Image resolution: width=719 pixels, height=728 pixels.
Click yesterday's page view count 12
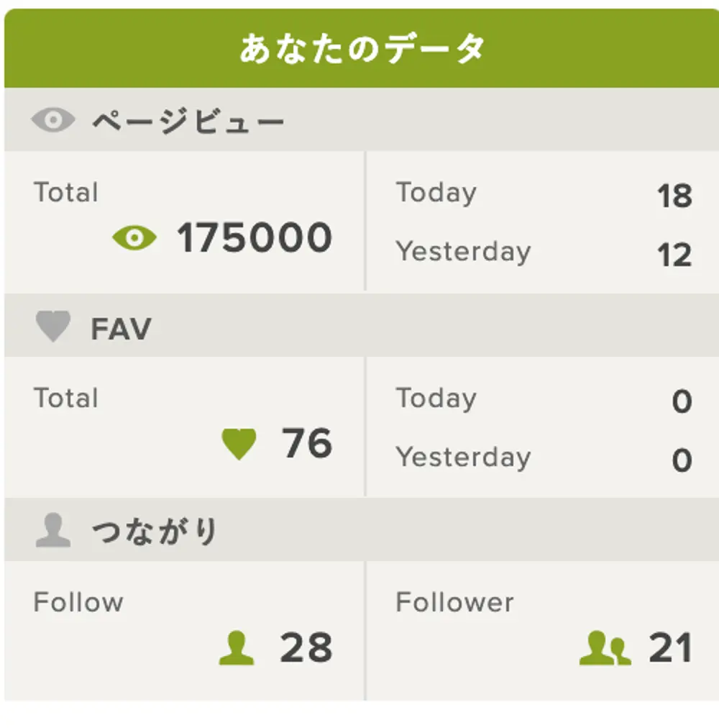tap(674, 255)
